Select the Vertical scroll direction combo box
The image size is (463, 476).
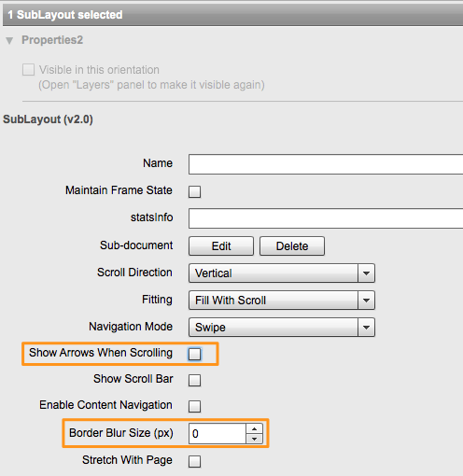[282, 273]
